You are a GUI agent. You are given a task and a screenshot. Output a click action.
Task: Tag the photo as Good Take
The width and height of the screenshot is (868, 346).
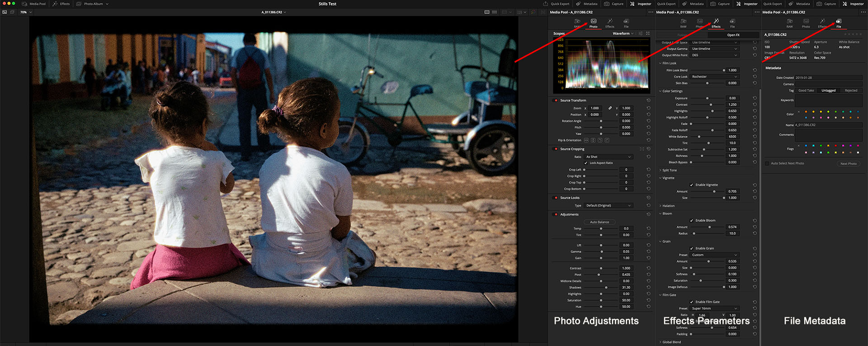pos(806,90)
